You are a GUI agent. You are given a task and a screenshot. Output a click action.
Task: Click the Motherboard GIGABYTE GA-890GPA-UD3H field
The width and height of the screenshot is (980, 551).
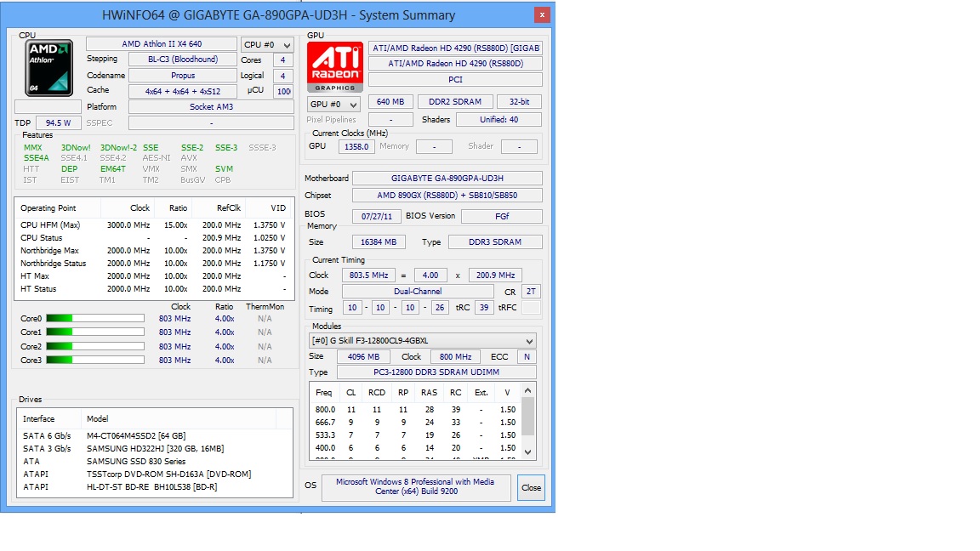pos(447,178)
